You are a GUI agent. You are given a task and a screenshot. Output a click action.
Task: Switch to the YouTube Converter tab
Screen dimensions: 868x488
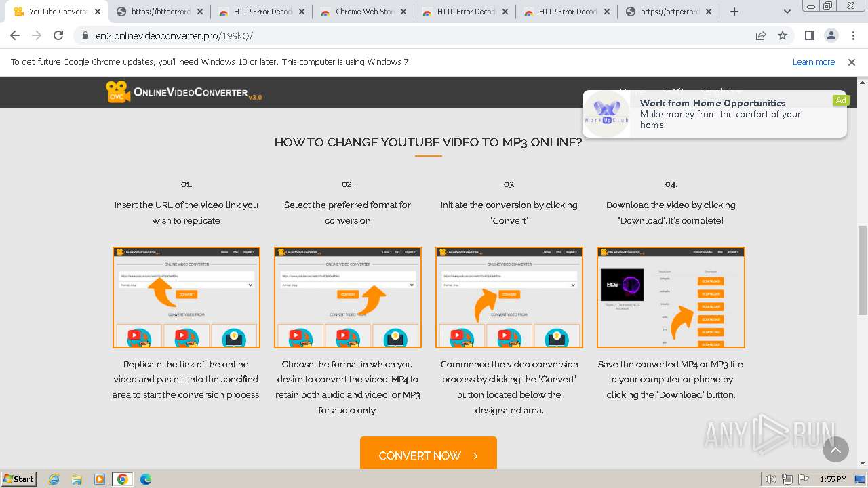[x=57, y=12]
